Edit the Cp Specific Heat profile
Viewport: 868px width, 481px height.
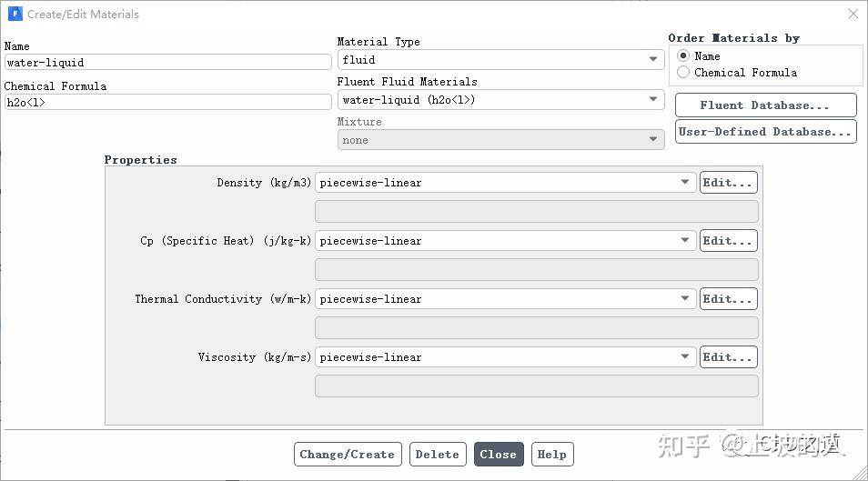point(729,241)
